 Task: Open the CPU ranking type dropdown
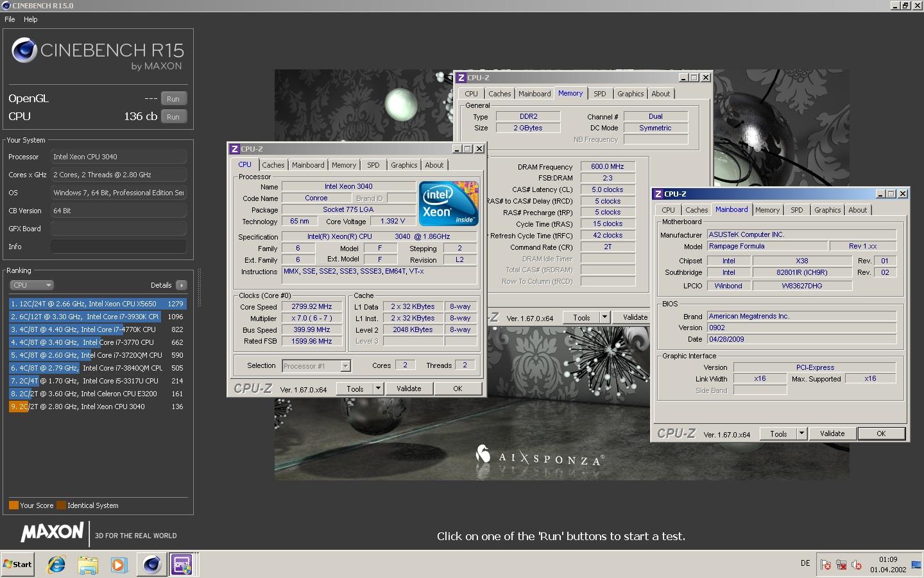(31, 285)
